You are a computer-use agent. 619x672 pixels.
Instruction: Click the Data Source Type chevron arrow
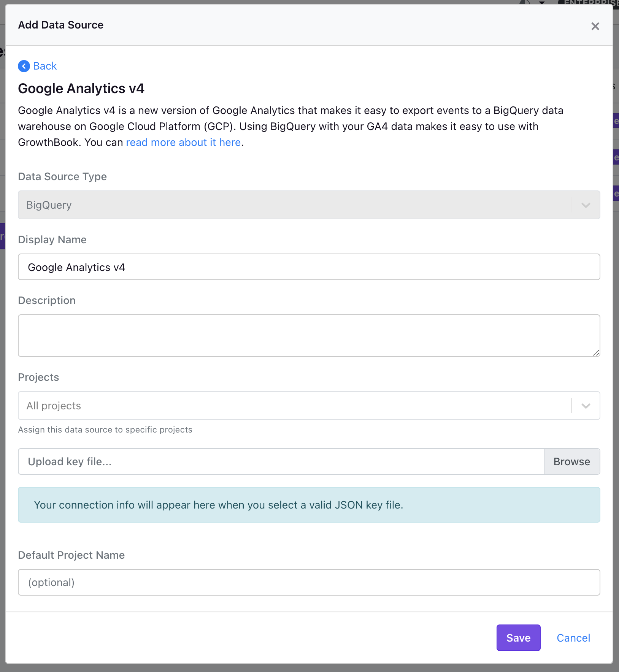(x=586, y=205)
